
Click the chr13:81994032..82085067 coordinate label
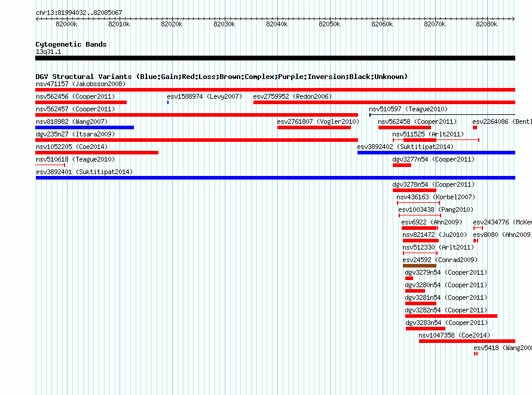[x=79, y=13]
